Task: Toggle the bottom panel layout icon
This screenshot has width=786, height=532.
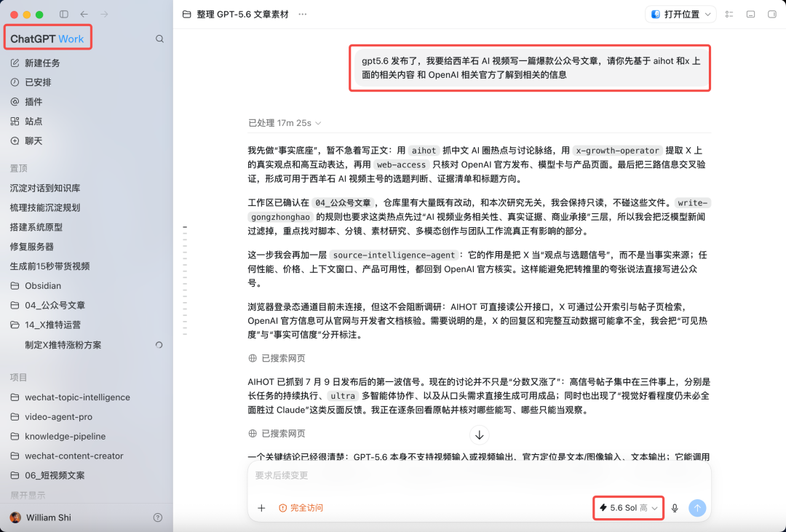Action: pyautogui.click(x=750, y=14)
